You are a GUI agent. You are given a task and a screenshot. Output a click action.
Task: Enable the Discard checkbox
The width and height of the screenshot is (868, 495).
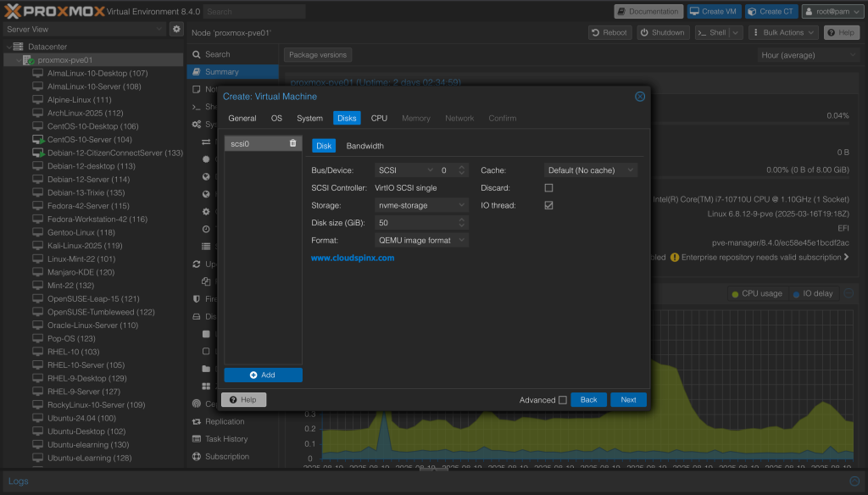click(548, 188)
